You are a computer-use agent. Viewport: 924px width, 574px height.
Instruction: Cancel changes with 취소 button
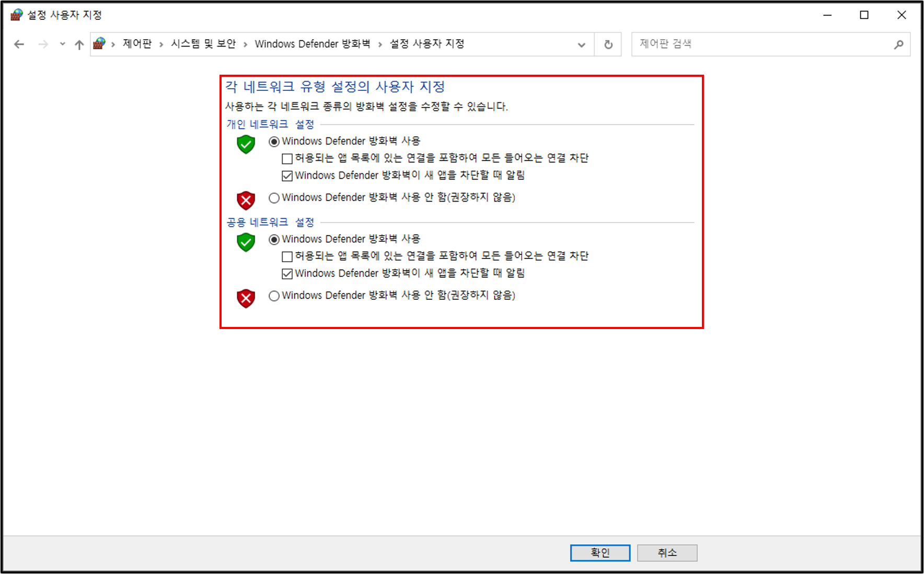coord(667,553)
